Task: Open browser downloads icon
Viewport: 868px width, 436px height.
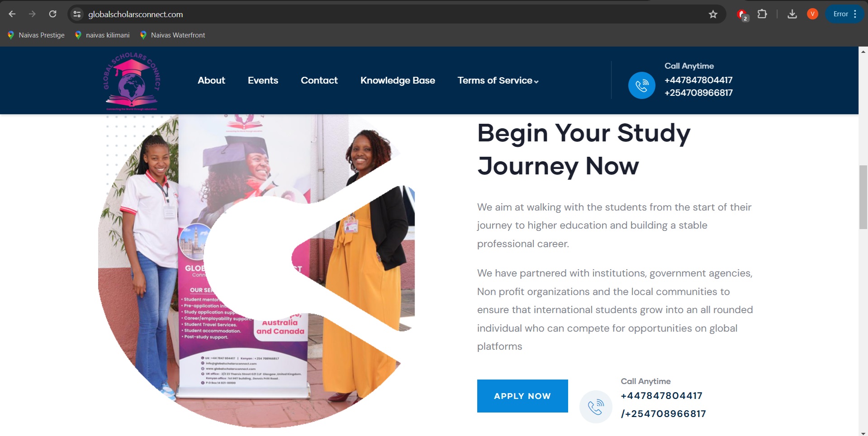Action: (792, 14)
